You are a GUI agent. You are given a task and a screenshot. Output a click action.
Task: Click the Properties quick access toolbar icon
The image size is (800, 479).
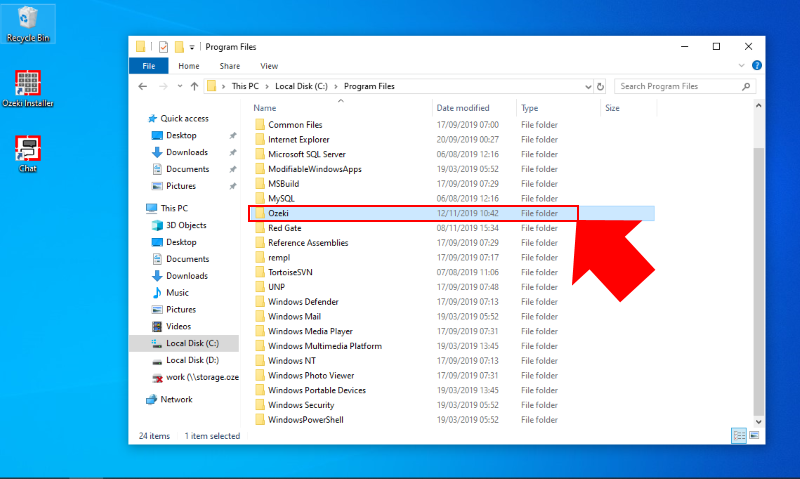(163, 47)
